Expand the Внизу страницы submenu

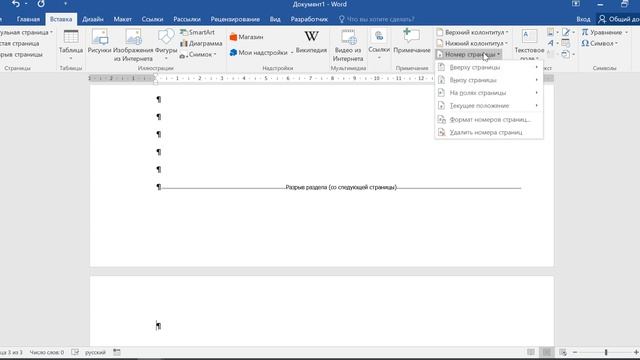click(x=489, y=80)
